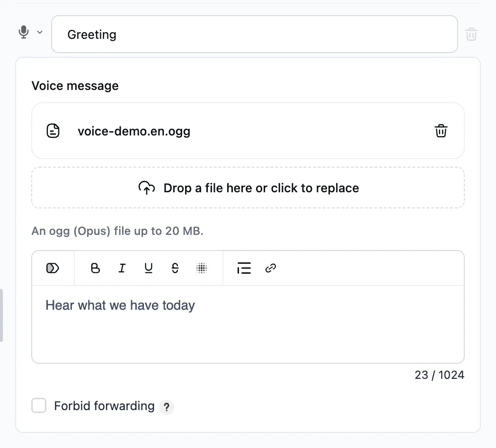Click the scrollbar handle at left edge
The width and height of the screenshot is (496, 448).
(x=1, y=315)
